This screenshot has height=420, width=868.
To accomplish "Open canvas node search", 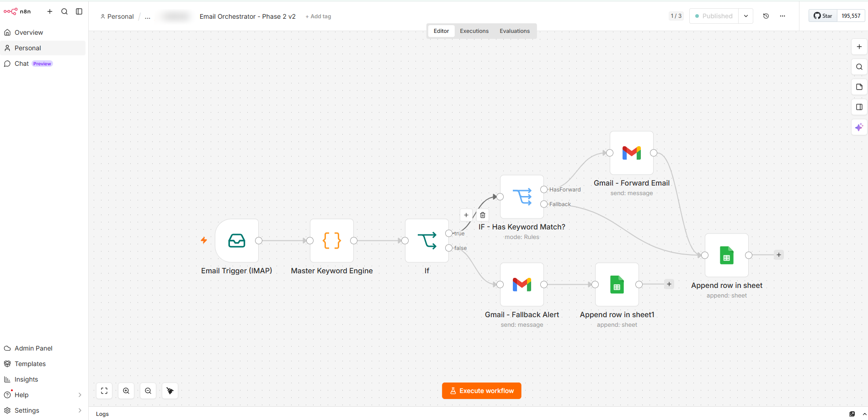I will click(x=859, y=67).
